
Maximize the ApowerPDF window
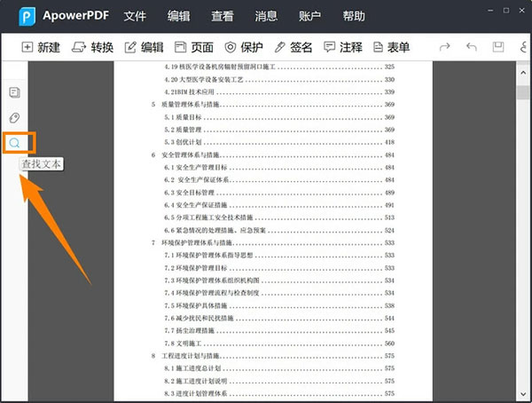point(506,11)
